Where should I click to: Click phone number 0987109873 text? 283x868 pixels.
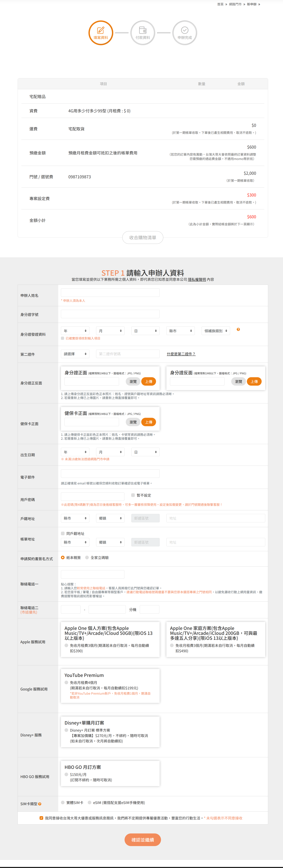80,177
